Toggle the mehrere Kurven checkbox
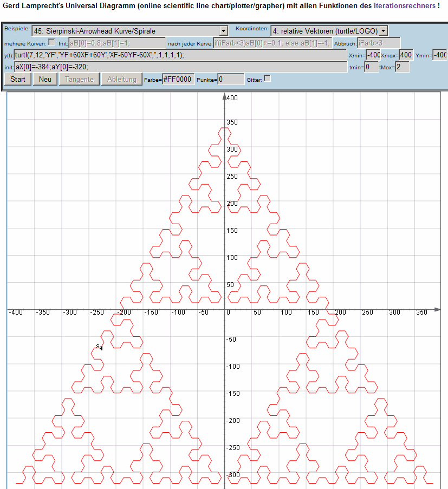This screenshot has height=489, width=448. tap(52, 42)
